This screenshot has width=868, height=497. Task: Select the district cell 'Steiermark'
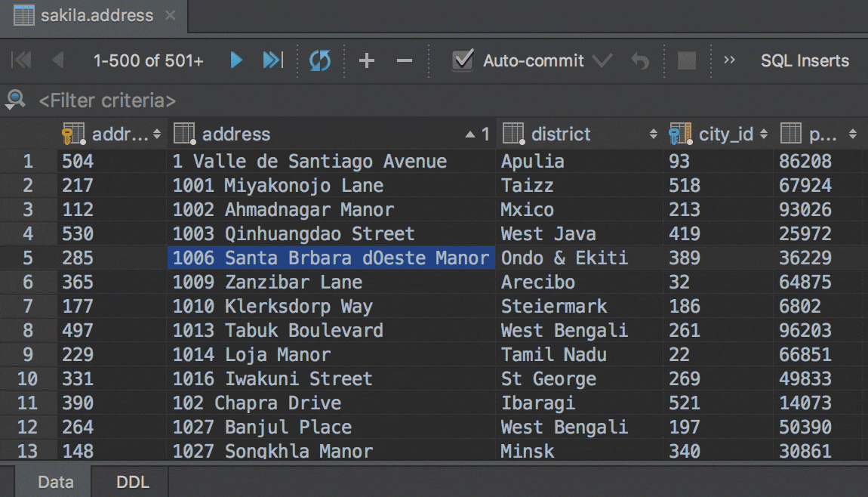click(580, 307)
